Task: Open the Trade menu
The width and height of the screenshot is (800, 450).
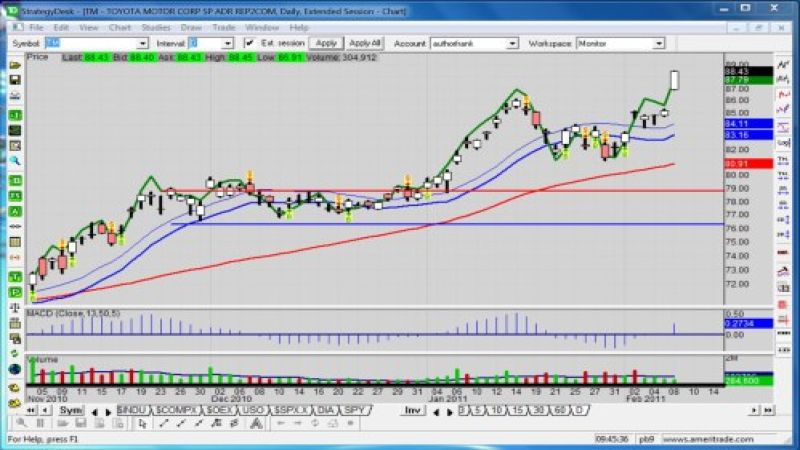Action: click(226, 27)
